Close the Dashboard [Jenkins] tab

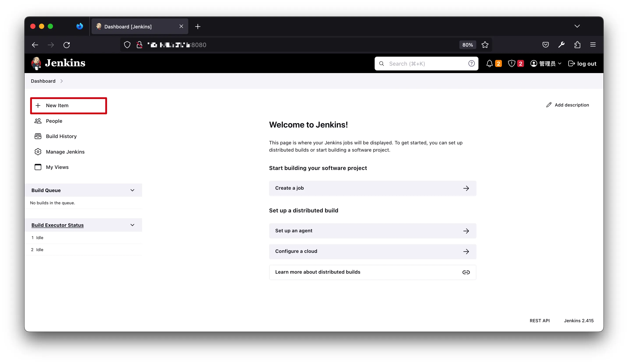pos(181,26)
